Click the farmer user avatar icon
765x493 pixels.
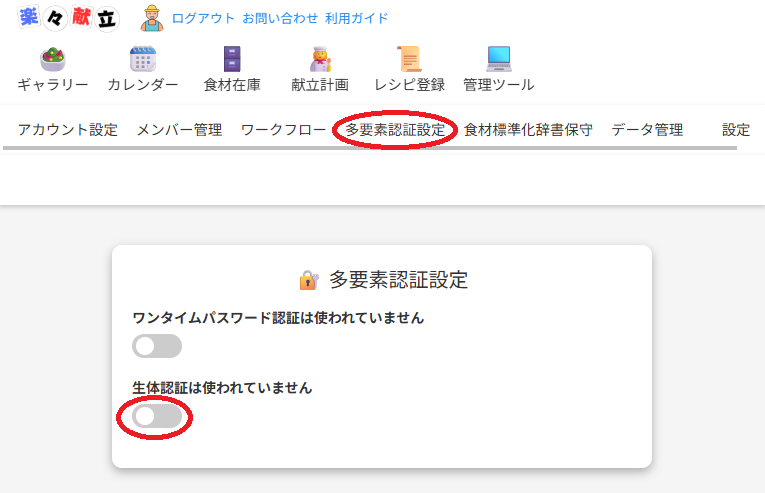[152, 18]
